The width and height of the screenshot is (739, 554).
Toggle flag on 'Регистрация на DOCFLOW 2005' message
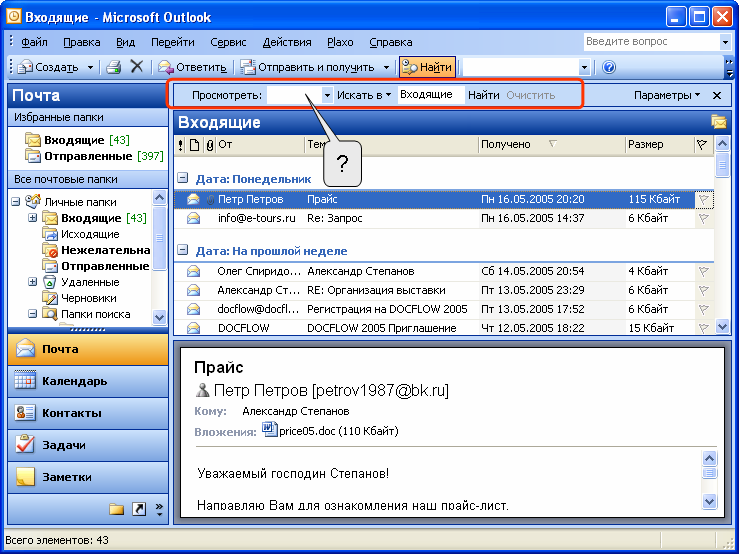click(x=704, y=309)
